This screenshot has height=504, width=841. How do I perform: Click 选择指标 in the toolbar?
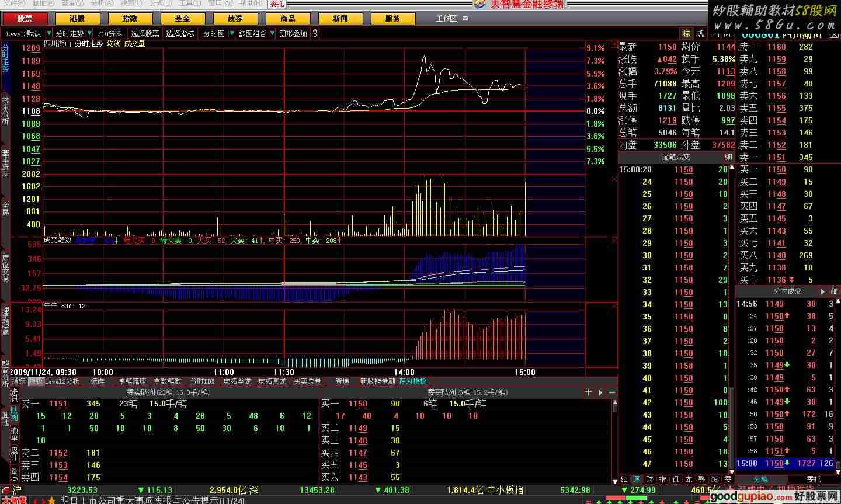180,34
